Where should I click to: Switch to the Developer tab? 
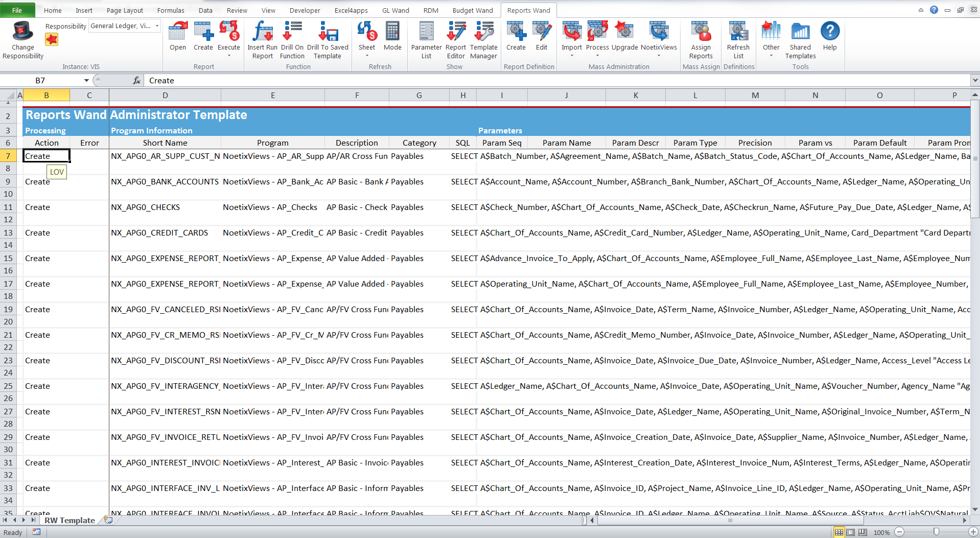tap(305, 10)
